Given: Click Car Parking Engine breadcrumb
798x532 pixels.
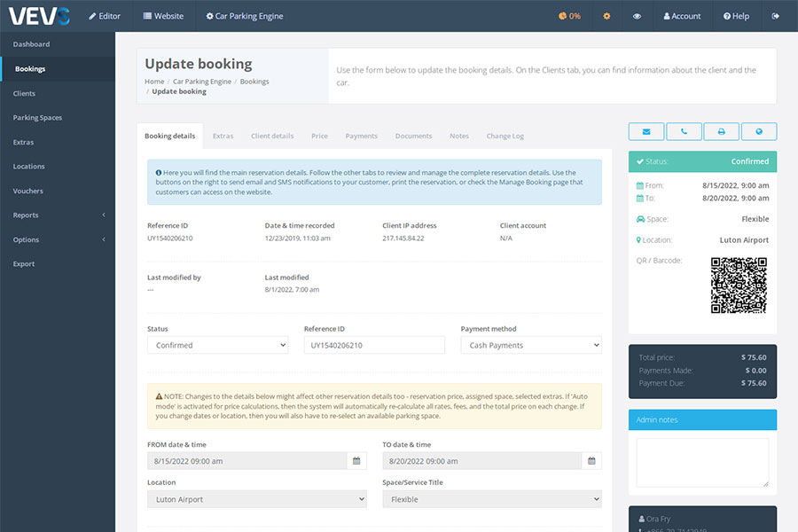Looking at the screenshot, I should click(x=202, y=82).
